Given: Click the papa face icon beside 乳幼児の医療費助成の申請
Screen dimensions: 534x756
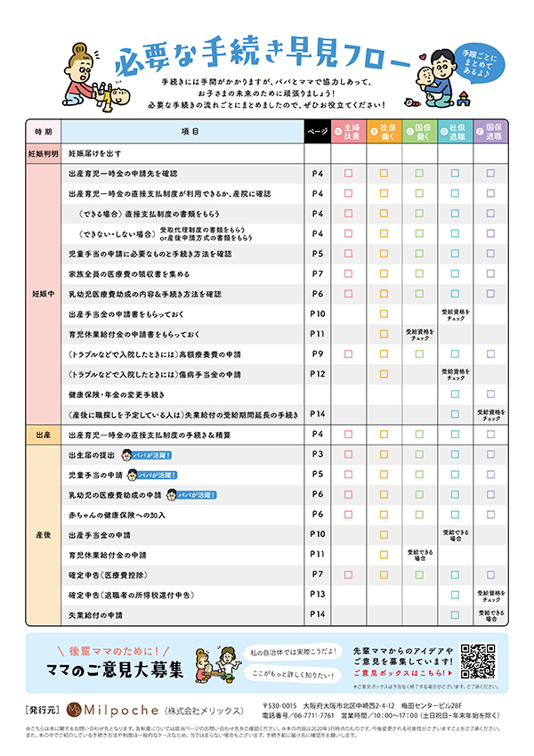Looking at the screenshot, I should tap(171, 495).
